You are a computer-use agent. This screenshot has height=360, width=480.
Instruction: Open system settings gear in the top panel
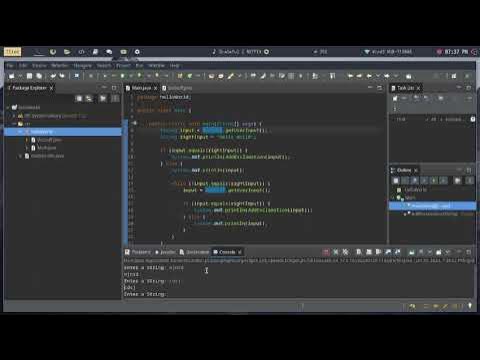coord(137,52)
